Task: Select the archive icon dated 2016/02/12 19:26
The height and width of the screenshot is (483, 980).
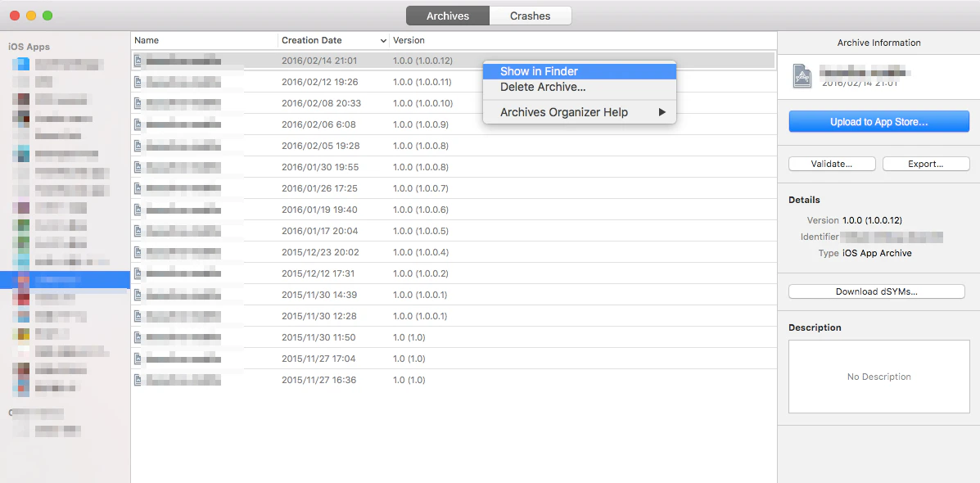Action: 138,82
